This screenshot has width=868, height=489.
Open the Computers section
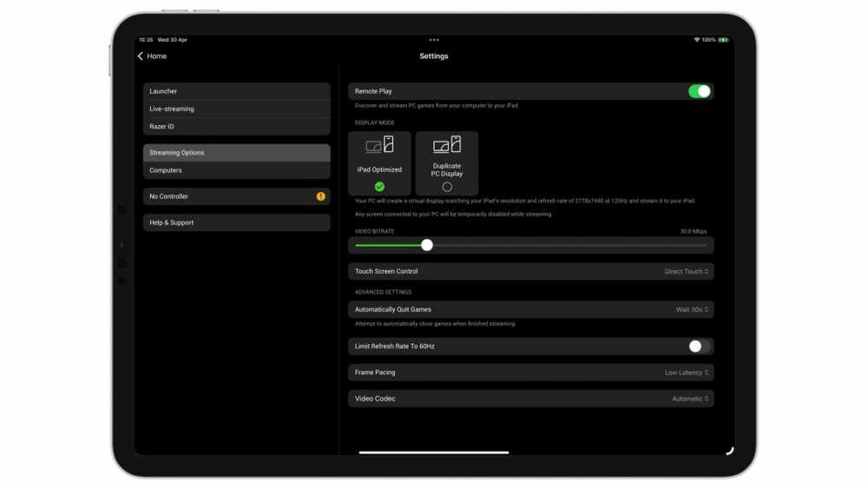236,170
